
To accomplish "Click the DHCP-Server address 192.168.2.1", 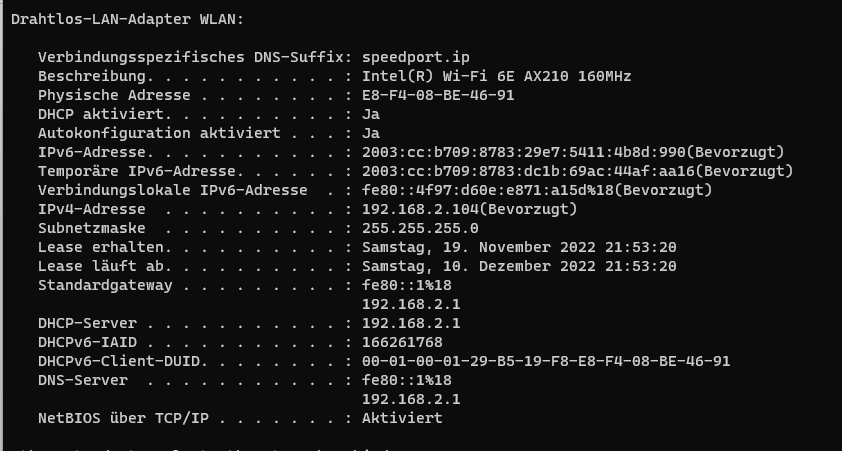I will tap(411, 323).
